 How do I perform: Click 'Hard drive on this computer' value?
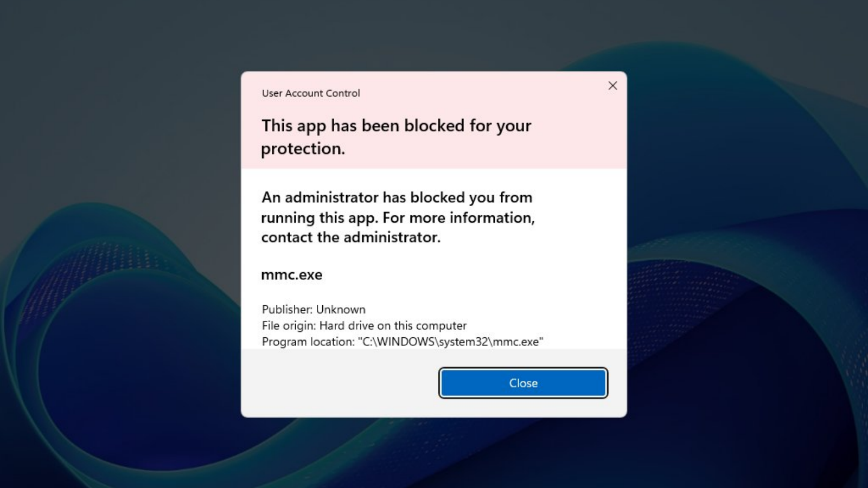393,326
